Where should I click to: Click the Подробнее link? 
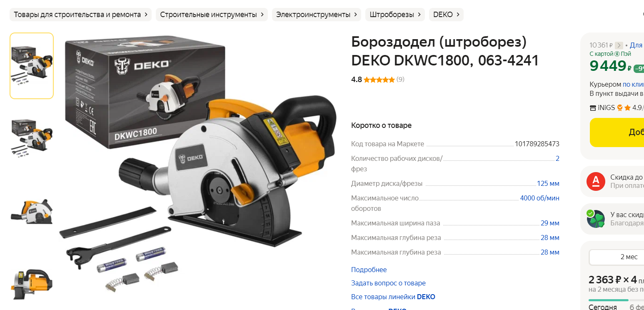[369, 270]
